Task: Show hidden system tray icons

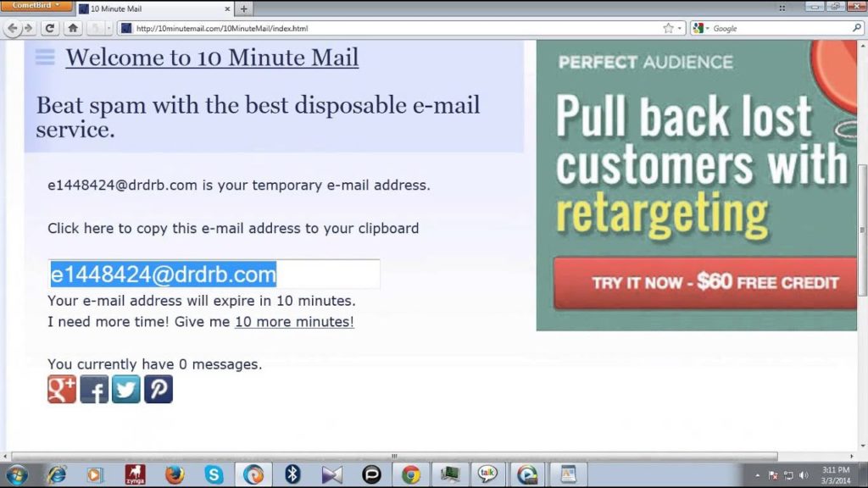Action: [x=757, y=475]
